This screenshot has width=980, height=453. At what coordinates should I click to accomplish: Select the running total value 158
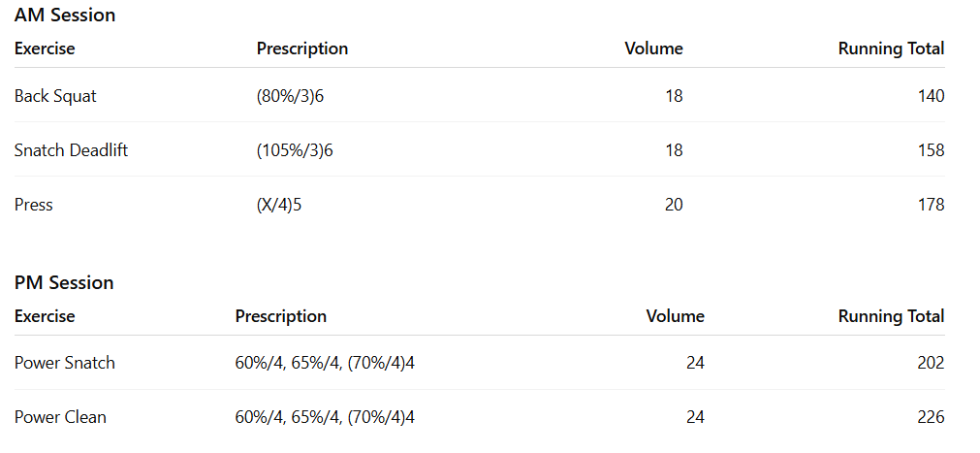point(931,150)
